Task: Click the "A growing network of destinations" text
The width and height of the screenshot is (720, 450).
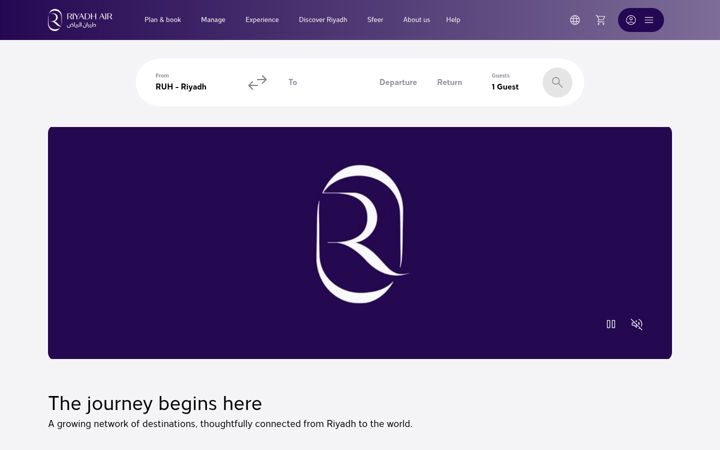Action: point(230,424)
